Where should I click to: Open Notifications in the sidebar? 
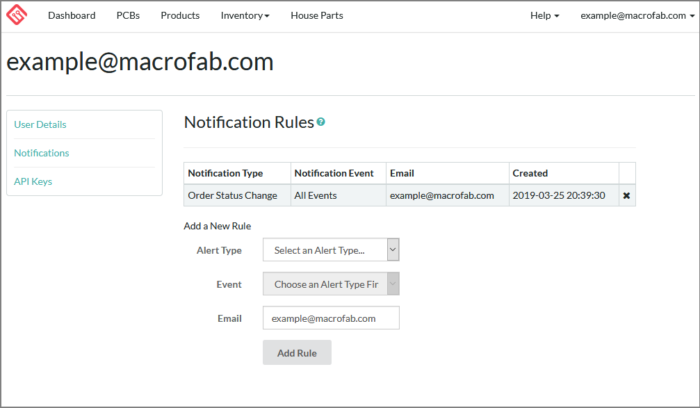click(x=42, y=153)
